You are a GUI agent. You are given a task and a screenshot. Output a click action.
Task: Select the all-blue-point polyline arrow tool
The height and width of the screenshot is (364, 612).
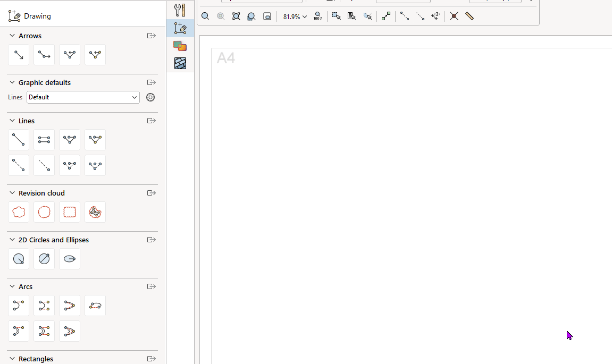(70, 55)
